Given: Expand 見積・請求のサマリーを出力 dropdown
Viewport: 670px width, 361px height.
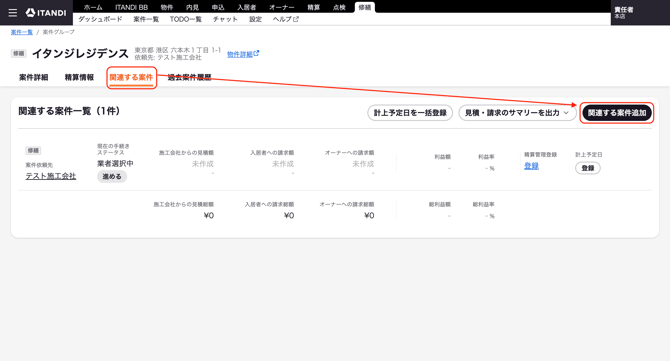Looking at the screenshot, I should coord(517,113).
